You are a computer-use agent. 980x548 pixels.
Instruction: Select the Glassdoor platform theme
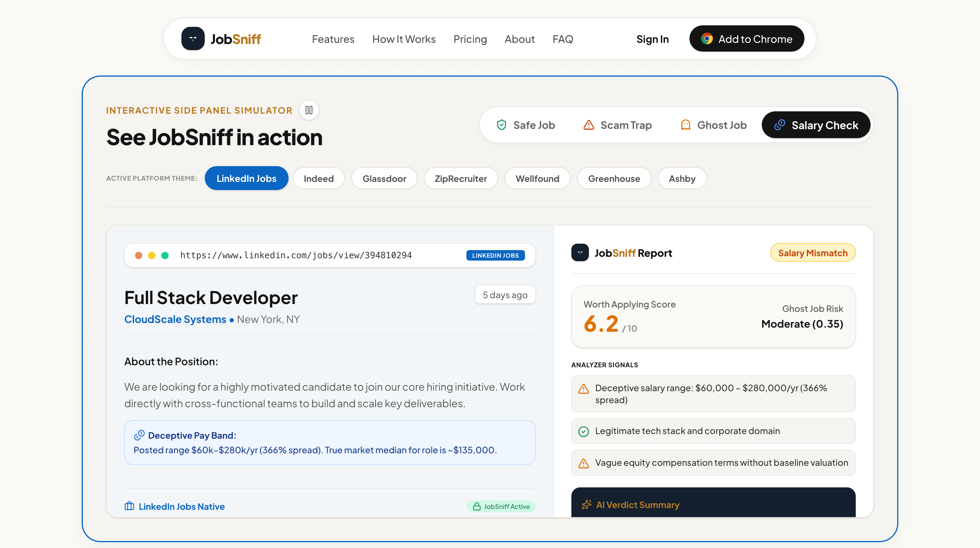click(384, 178)
